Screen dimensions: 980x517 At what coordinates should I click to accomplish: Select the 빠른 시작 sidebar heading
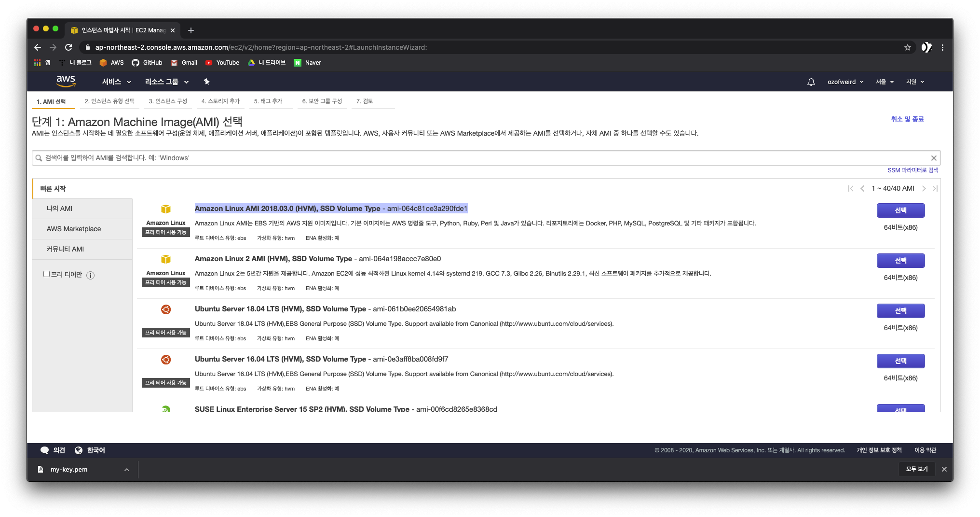(x=53, y=189)
